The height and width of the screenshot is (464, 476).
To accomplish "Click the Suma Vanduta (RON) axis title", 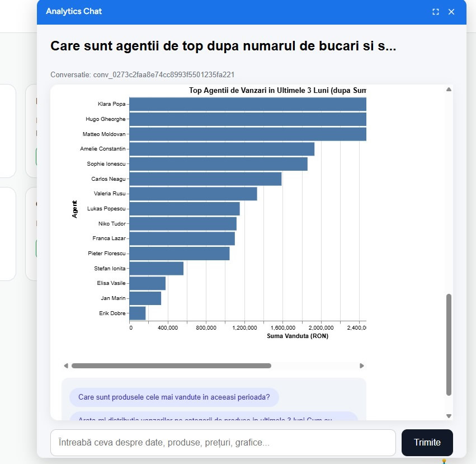I will tap(298, 336).
